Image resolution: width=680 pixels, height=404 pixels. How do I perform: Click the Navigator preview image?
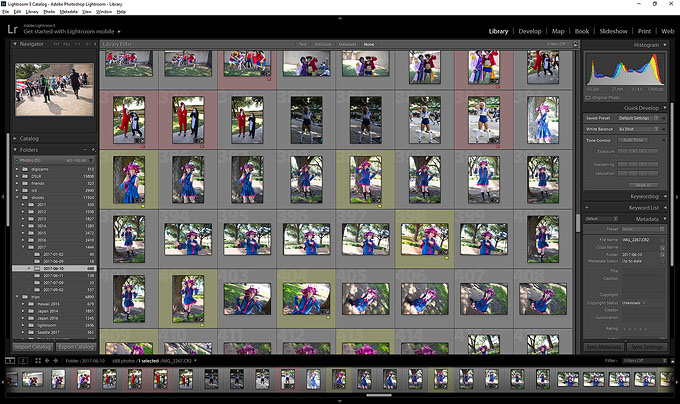coord(55,89)
